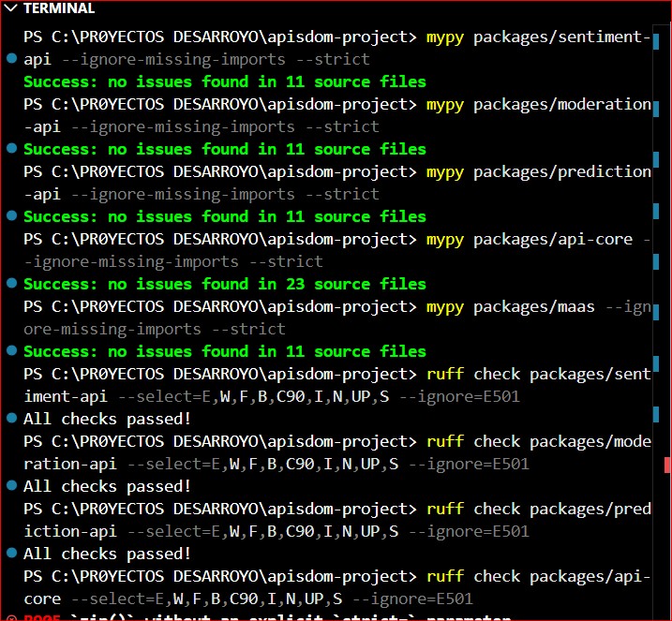
Task: Click 'iction-api --select=E,W,F,B,C90,I,N,UP,S' line
Action: (211, 531)
